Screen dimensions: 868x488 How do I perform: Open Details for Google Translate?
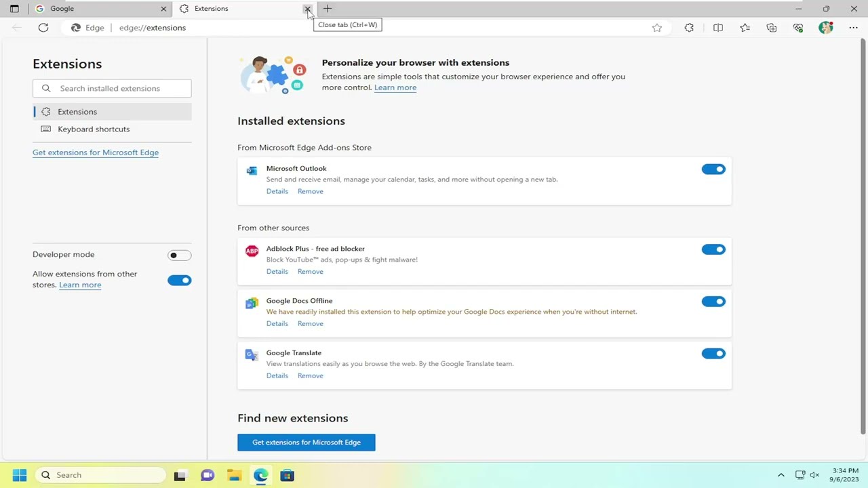tap(277, 375)
